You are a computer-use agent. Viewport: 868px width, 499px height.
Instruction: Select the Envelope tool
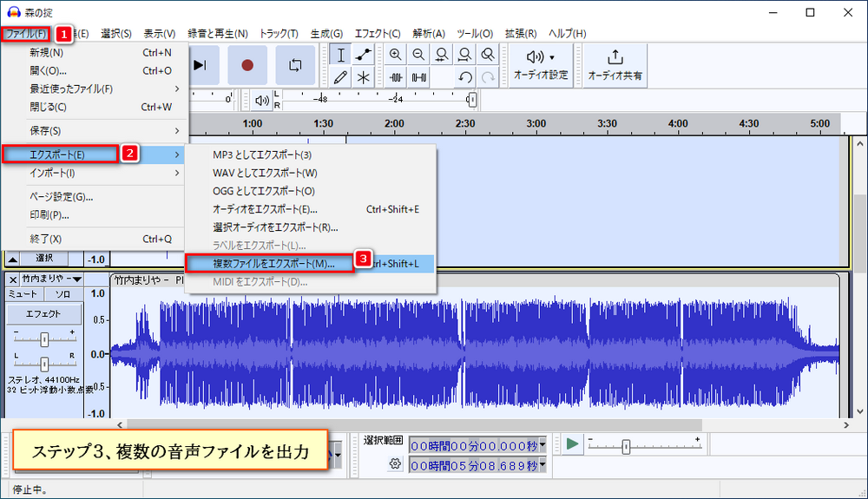click(x=363, y=54)
